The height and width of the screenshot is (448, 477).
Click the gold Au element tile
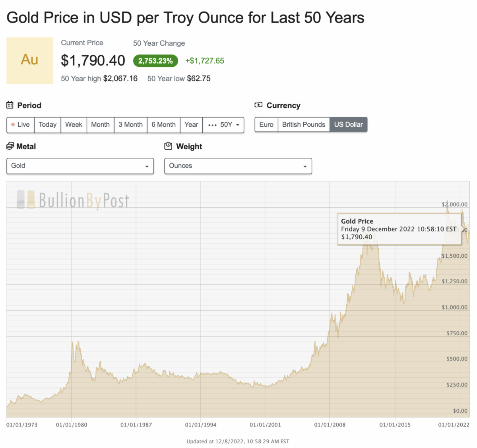(x=30, y=60)
